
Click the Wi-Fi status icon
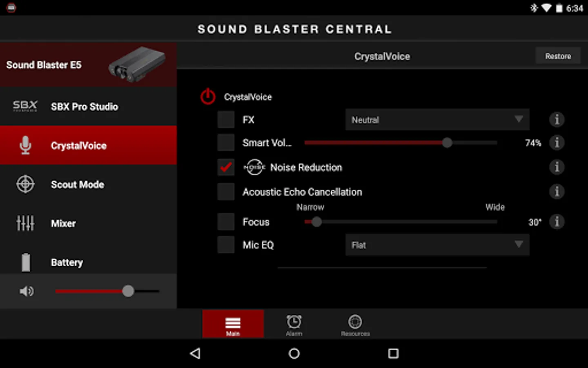546,8
